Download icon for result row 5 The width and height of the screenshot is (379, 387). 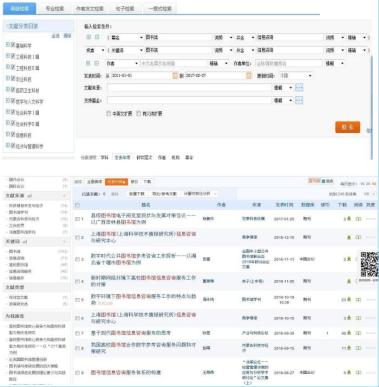coord(349,299)
